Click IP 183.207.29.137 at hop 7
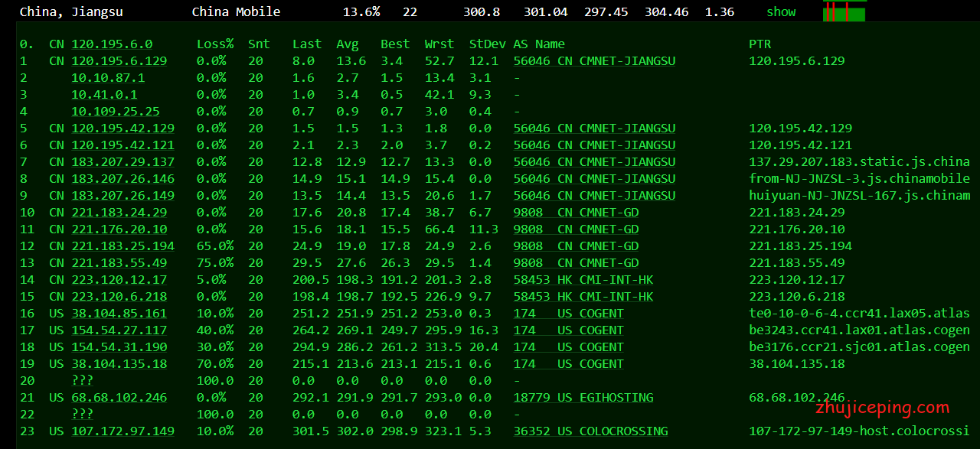 pyautogui.click(x=122, y=162)
